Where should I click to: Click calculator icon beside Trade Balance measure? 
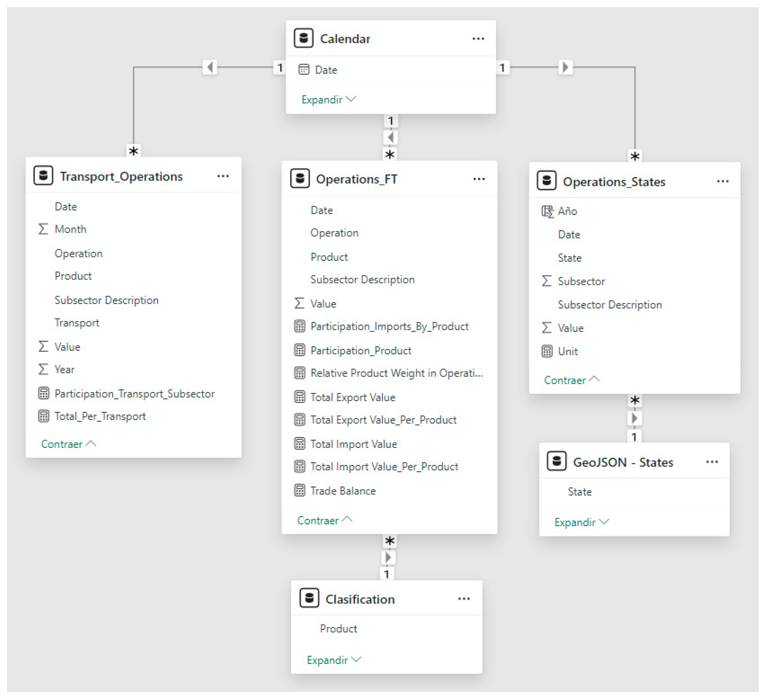pos(299,490)
